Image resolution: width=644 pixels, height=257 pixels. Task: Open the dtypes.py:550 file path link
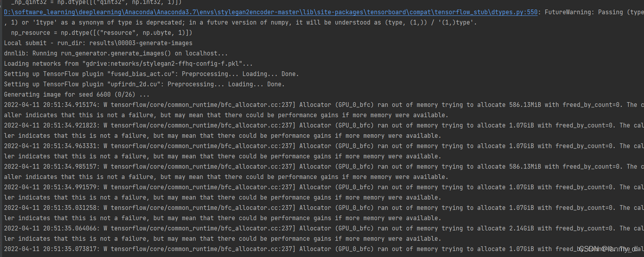point(271,12)
